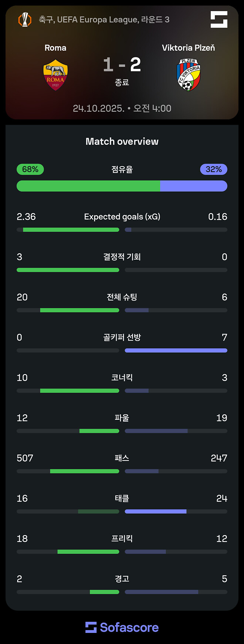
Task: Click the green 68% possession badge
Action: [30, 169]
